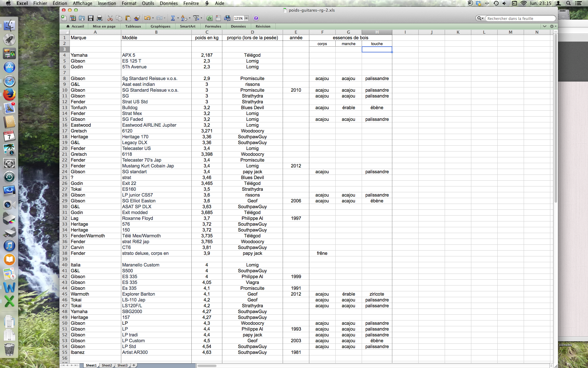Open the Media Browser icon
The image size is (588, 368).
227,18
